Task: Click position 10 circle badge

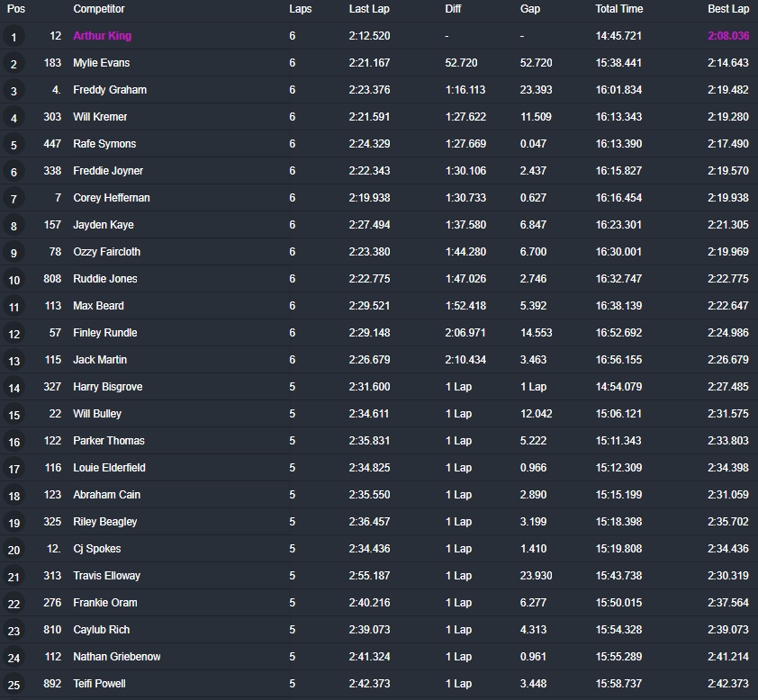Action: click(x=14, y=280)
